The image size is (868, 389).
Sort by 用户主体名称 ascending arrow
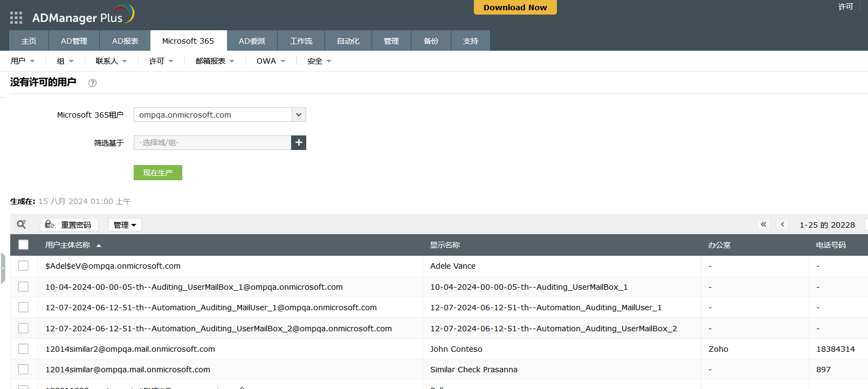pos(99,245)
